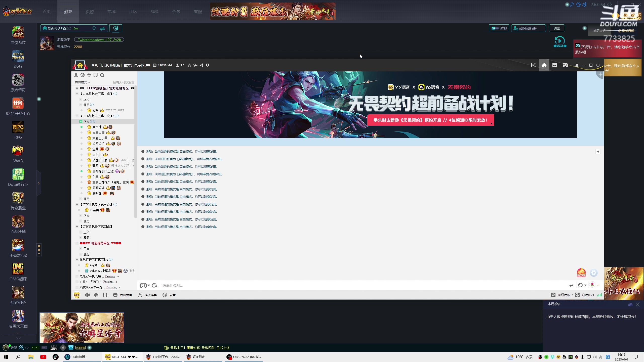Image resolution: width=644 pixels, height=362 pixels.
Task: Switch to the YY channel home view icon
Action: click(x=544, y=65)
